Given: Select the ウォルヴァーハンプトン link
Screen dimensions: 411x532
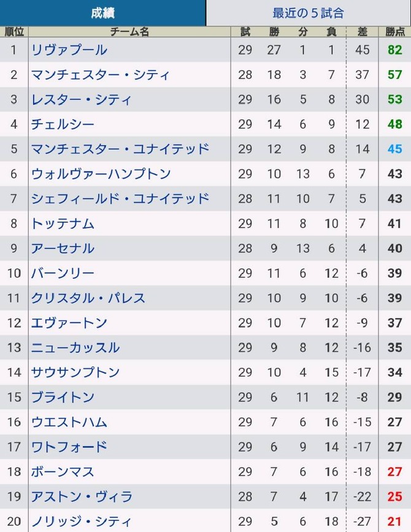Looking at the screenshot, I should [x=101, y=174].
